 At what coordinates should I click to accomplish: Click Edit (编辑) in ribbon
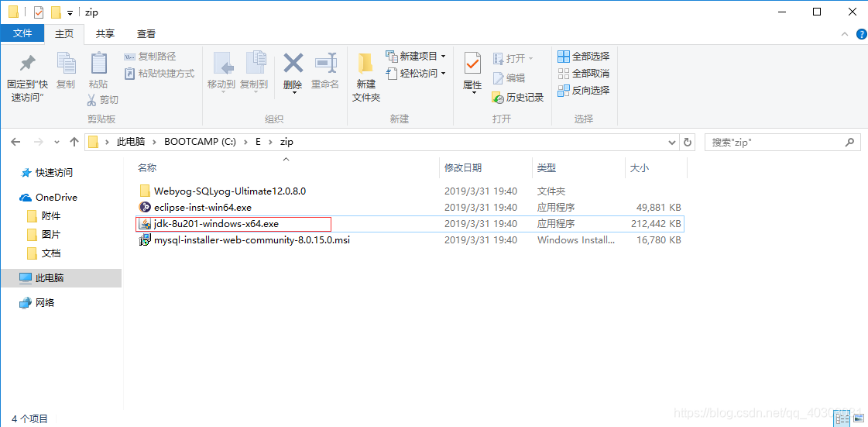(509, 78)
